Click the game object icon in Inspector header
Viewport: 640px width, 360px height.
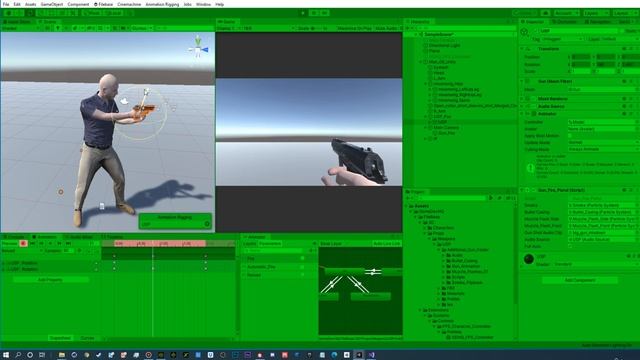pos(525,32)
